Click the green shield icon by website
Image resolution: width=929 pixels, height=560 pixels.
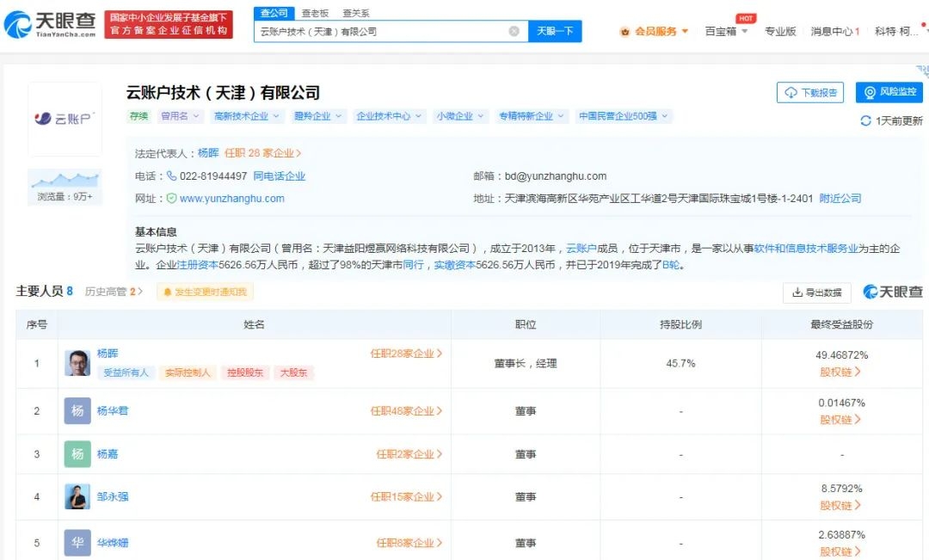171,199
